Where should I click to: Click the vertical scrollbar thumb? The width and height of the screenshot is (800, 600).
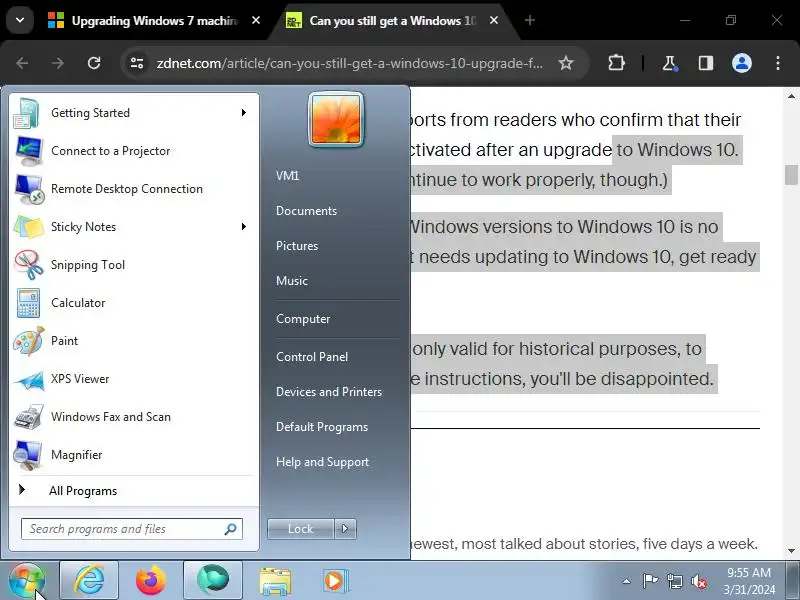pos(791,175)
